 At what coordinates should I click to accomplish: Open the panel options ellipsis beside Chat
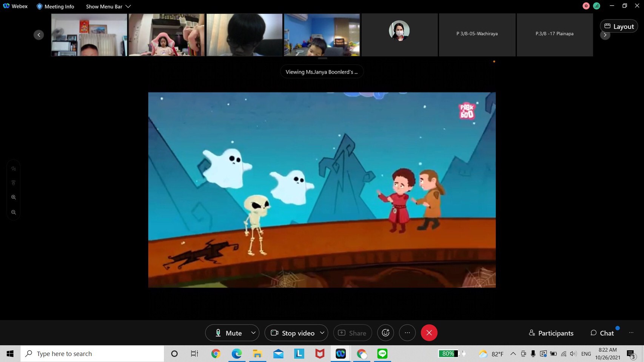click(631, 333)
